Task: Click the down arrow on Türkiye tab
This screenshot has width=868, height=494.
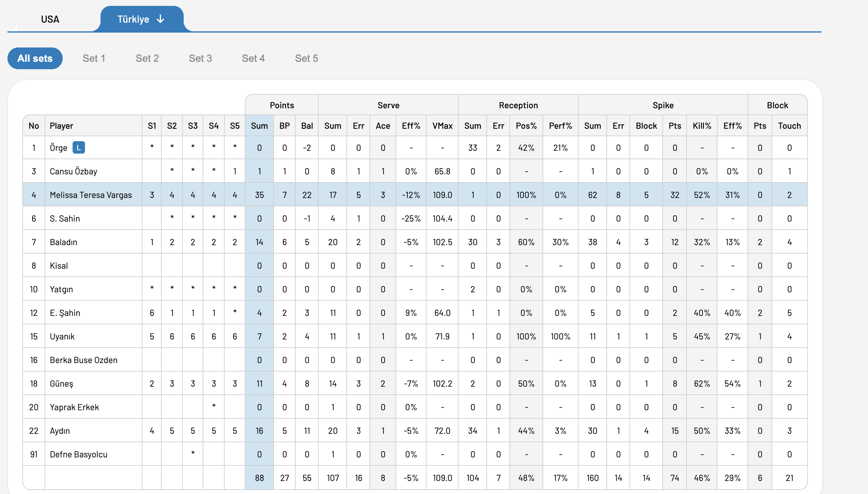Action: (x=160, y=19)
